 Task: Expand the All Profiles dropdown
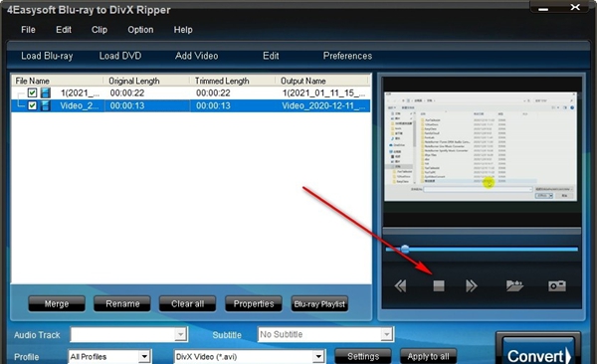[x=144, y=357]
